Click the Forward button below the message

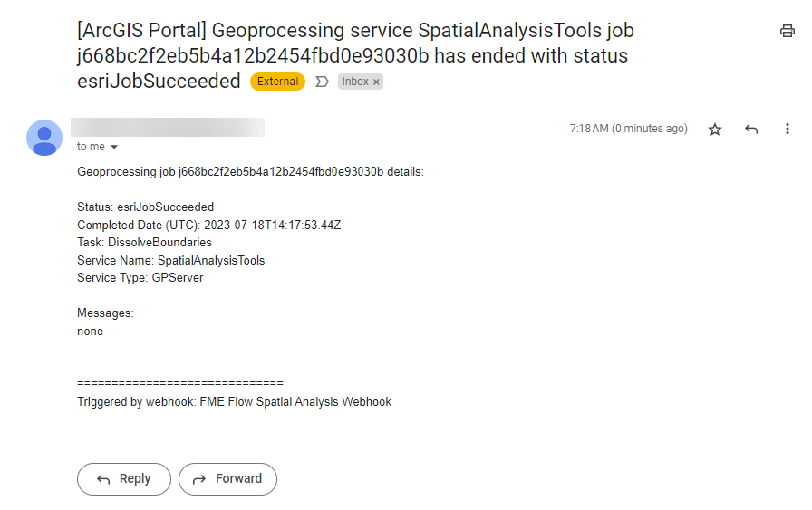point(227,479)
